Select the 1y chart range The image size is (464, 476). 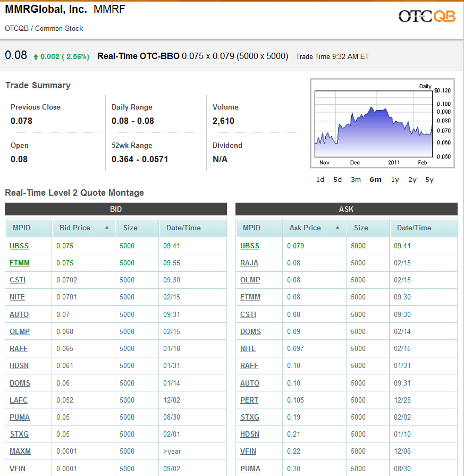(394, 180)
